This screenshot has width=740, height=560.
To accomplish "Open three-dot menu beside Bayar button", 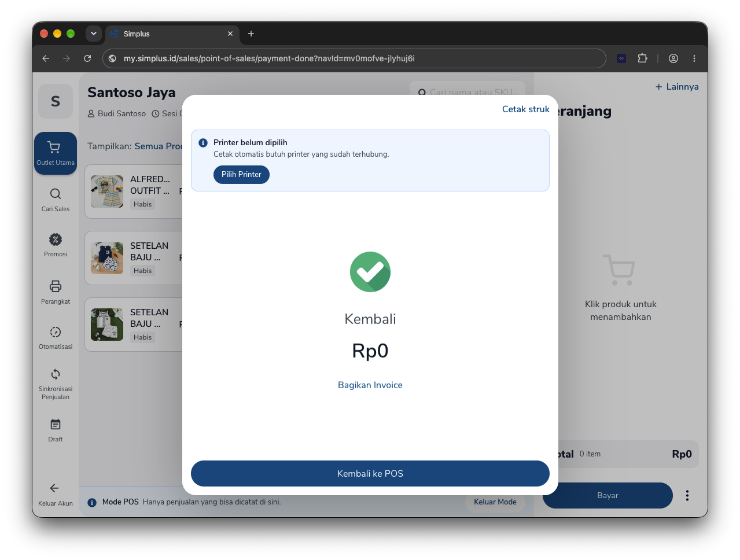I will point(687,495).
